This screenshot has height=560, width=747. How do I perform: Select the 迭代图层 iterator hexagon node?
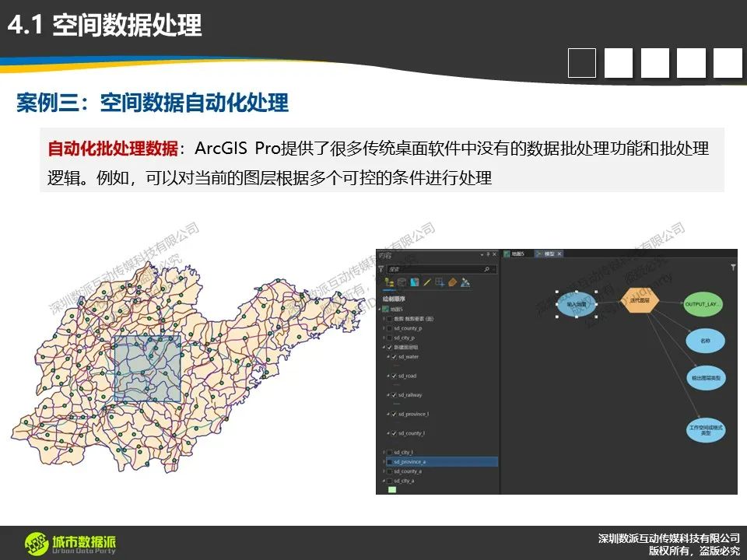pos(640,300)
